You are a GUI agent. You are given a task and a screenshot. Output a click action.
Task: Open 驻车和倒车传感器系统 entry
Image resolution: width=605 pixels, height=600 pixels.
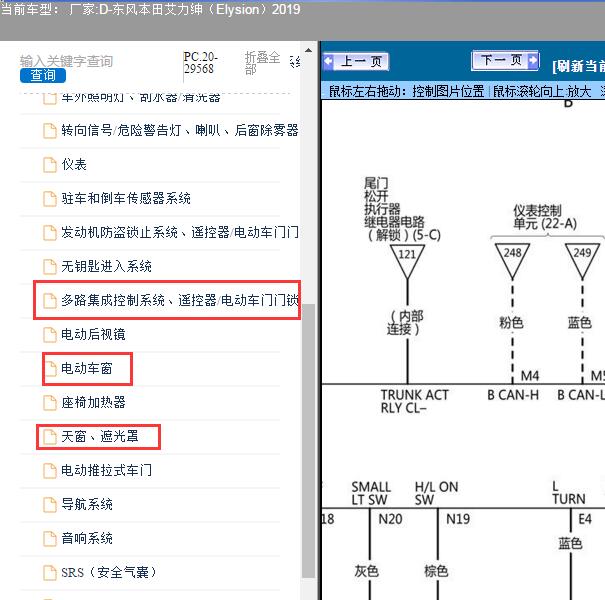126,198
